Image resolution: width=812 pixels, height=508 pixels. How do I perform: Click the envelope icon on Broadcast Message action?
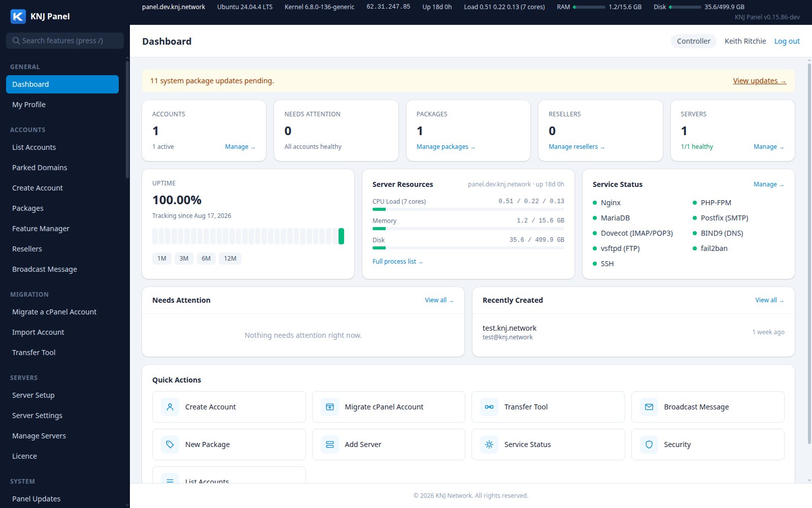[x=649, y=407]
